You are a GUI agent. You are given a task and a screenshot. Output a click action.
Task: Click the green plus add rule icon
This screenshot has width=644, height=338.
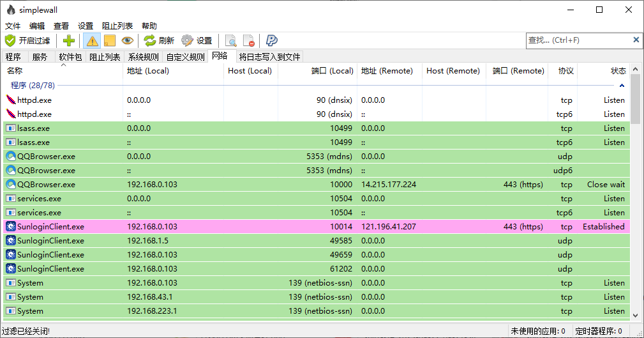click(x=69, y=41)
